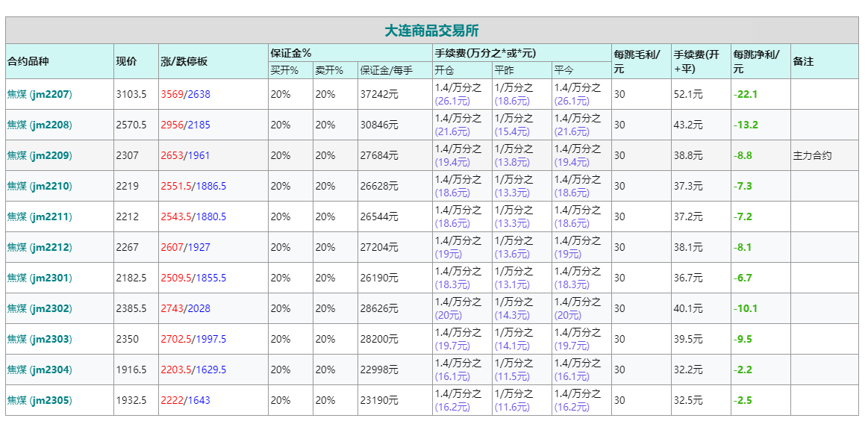
Task: Click the price 1916.5 for jm2304
Action: point(131,370)
